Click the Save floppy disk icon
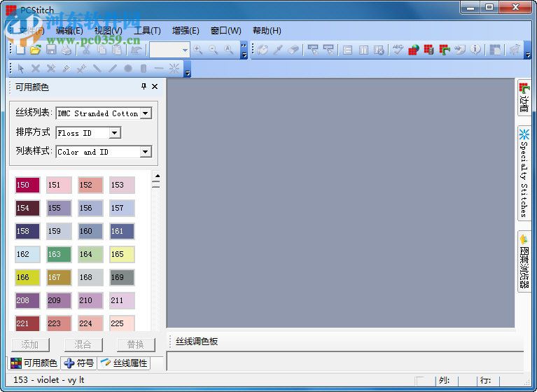 pyautogui.click(x=51, y=50)
